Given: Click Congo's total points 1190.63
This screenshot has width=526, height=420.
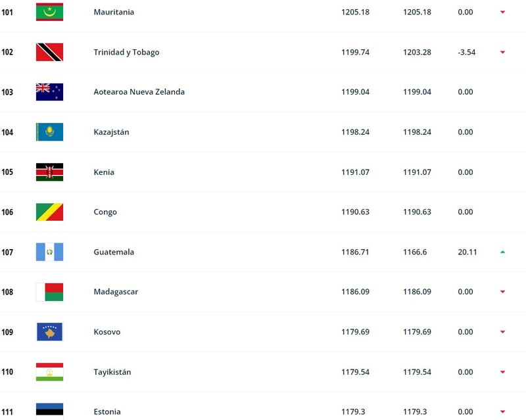Looking at the screenshot, I should 355,212.
